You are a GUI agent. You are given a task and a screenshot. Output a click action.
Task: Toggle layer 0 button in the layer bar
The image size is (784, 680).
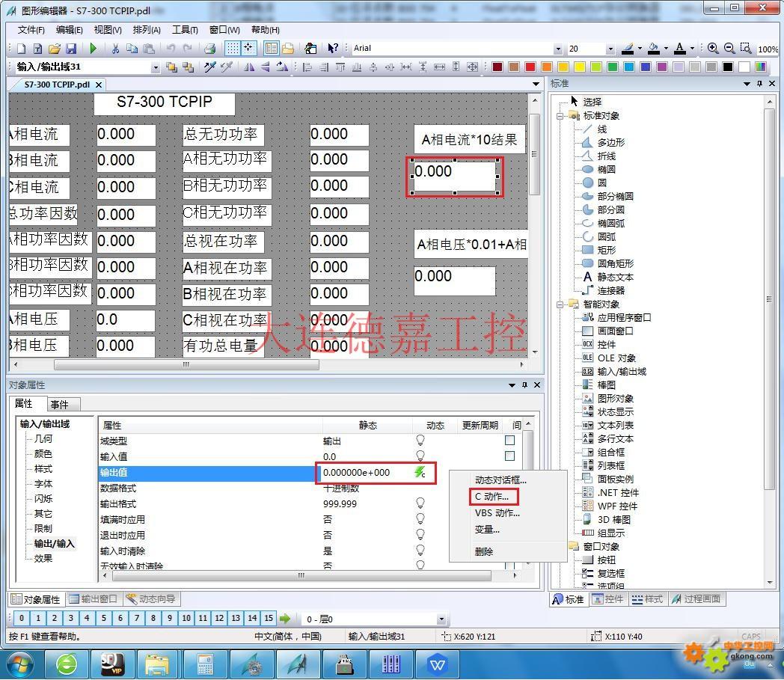(x=22, y=618)
